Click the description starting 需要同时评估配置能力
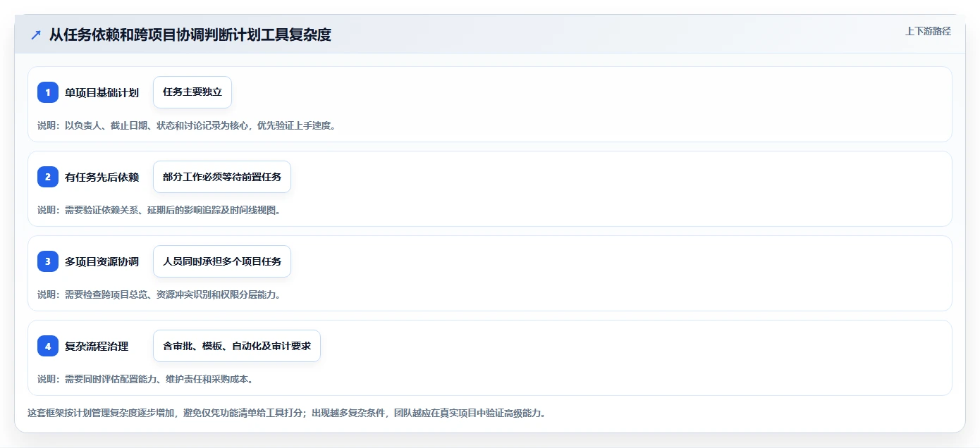 147,379
